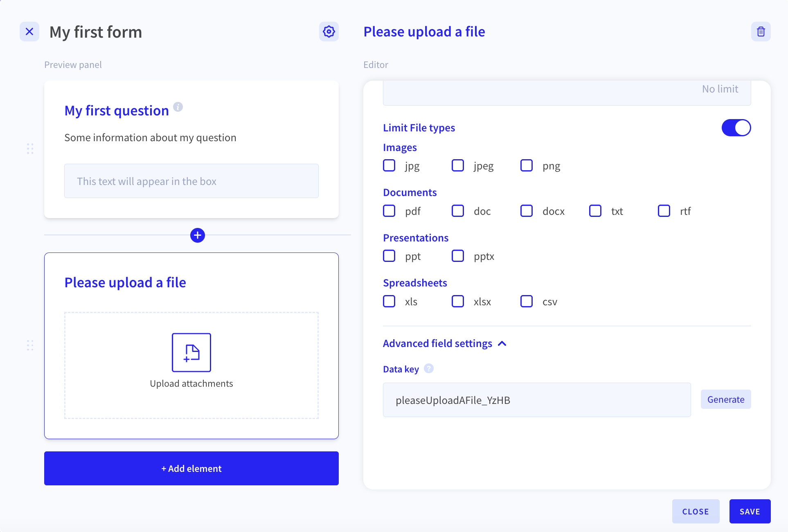Click info icon beside My first question
Viewport: 788px width, 532px height.
pyautogui.click(x=178, y=107)
